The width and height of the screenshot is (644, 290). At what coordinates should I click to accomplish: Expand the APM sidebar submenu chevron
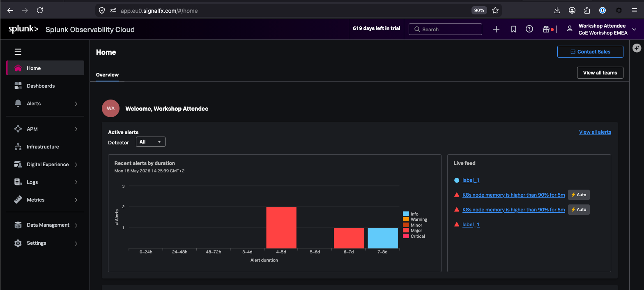tap(76, 129)
